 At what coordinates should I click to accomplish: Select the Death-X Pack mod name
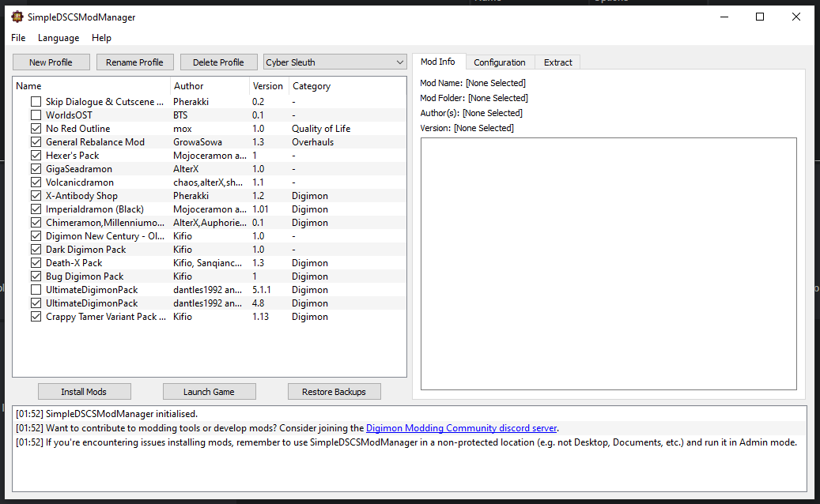74,263
